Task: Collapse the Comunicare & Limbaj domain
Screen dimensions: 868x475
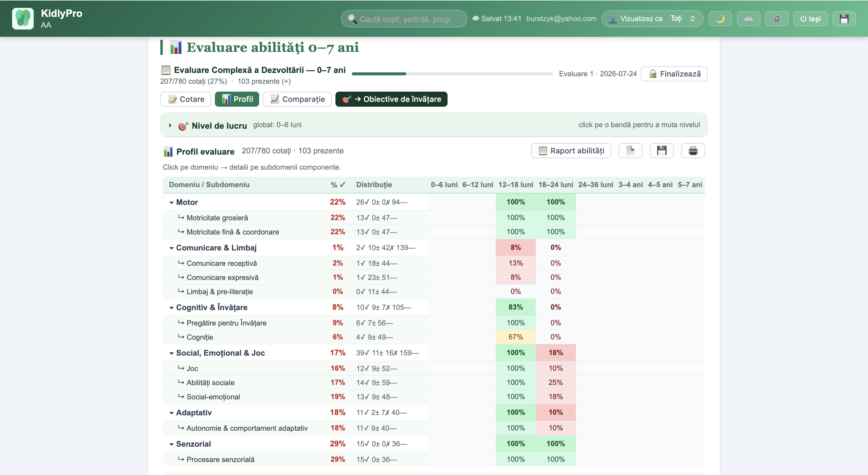Action: pyautogui.click(x=171, y=248)
